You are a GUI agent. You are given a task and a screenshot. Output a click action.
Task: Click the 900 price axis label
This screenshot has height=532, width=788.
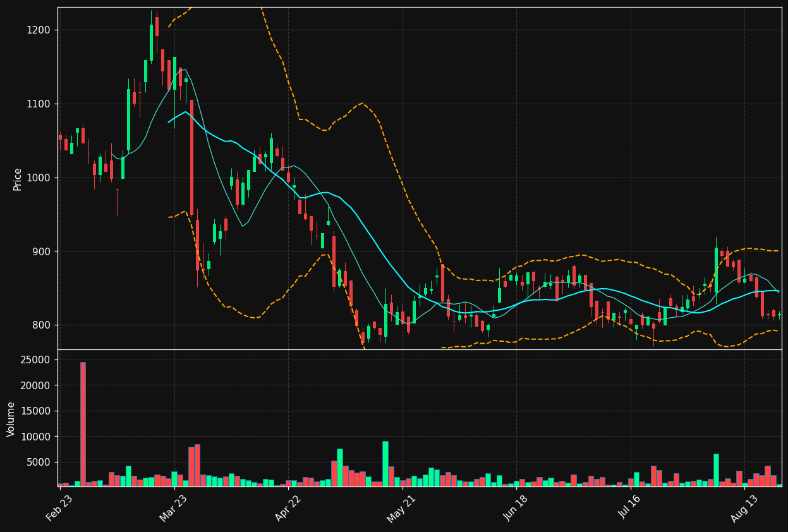pos(43,251)
